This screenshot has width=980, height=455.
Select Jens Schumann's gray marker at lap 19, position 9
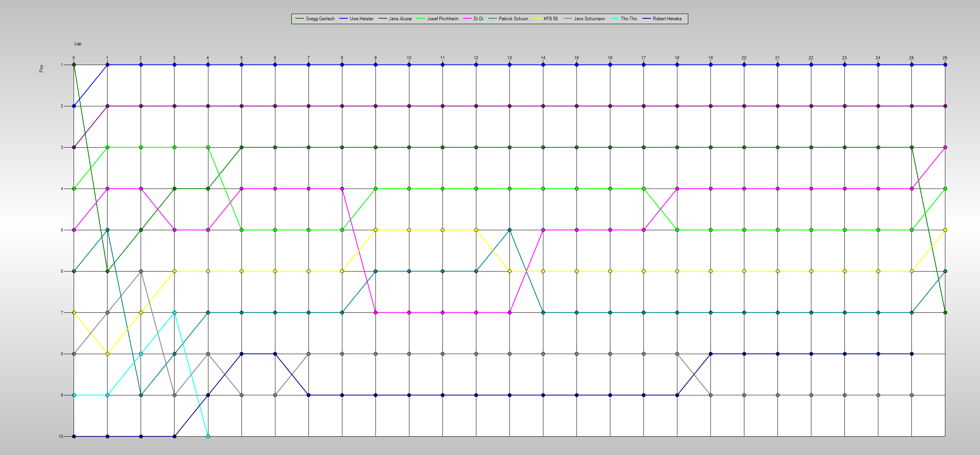(x=711, y=395)
